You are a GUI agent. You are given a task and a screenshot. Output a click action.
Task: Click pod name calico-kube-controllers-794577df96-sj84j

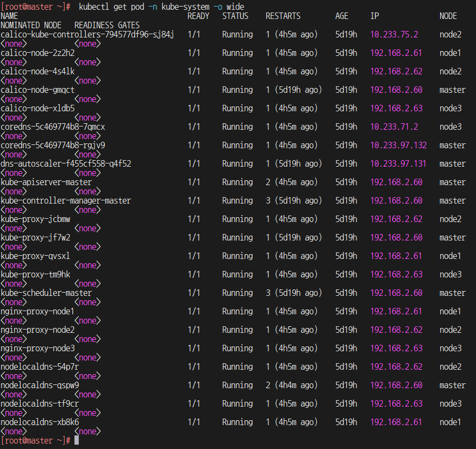[87, 35]
